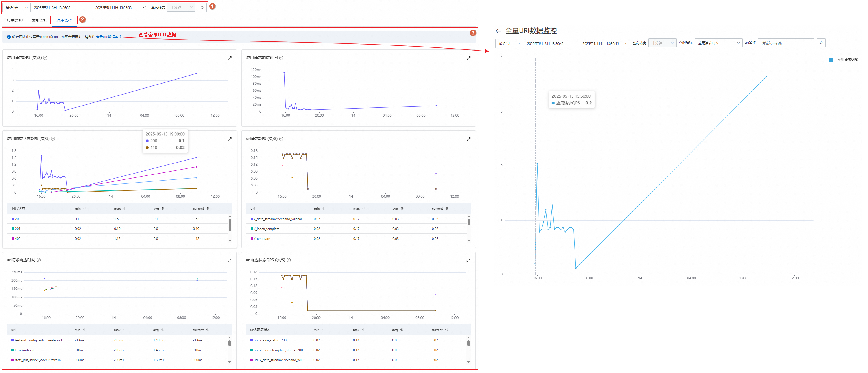This screenshot has width=868, height=373.
Task: Switch to the 索引监控 tab
Action: [40, 21]
